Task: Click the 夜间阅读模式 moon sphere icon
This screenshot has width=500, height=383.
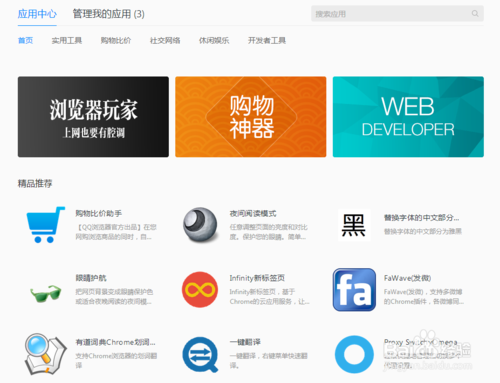Action: (x=200, y=224)
